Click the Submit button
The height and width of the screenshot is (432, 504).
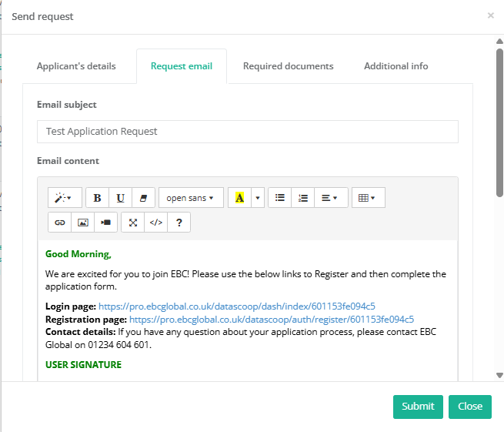[x=418, y=407]
